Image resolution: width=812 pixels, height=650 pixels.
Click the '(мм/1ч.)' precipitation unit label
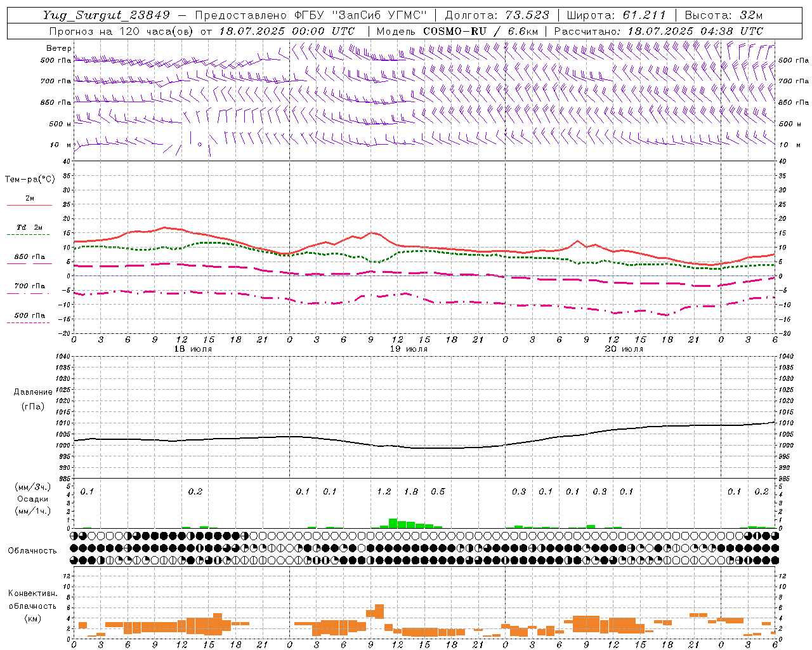[x=32, y=511]
